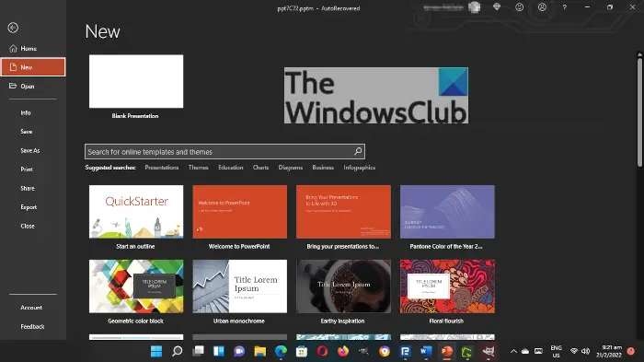Image resolution: width=644 pixels, height=362 pixels.
Task: Click the Search for online templates field
Action: pos(224,151)
